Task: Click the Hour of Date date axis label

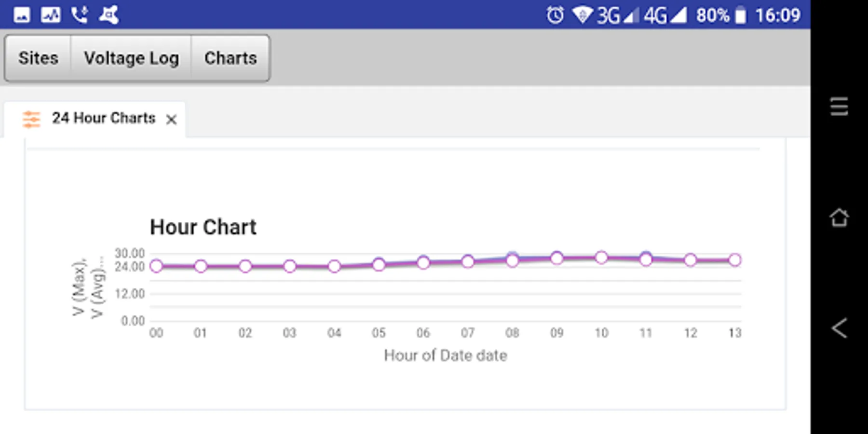Action: (446, 356)
